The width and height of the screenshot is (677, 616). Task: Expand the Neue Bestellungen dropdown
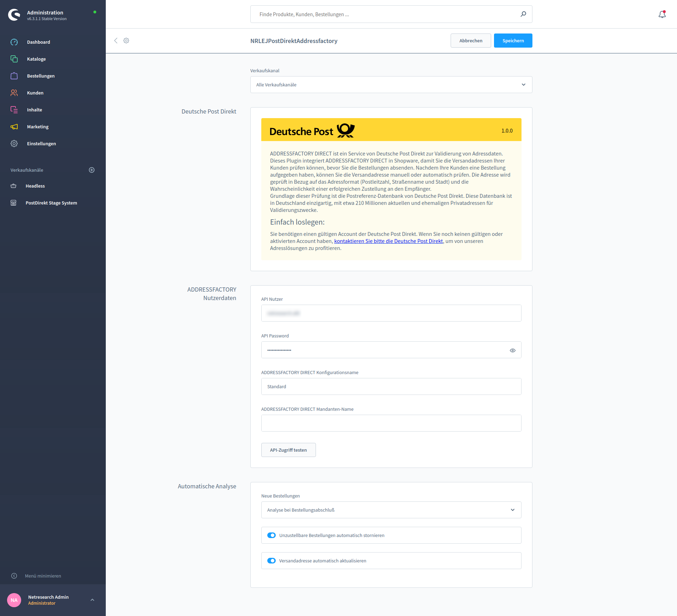coord(391,510)
